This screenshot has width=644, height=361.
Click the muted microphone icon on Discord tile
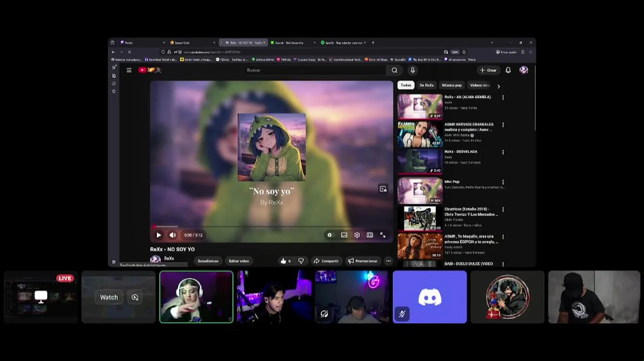pyautogui.click(x=402, y=314)
